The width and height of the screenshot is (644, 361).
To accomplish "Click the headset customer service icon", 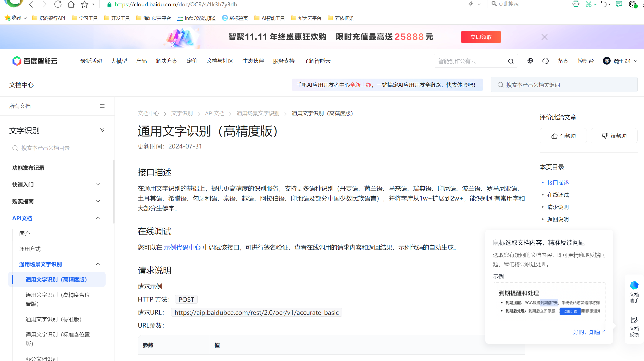I will (x=545, y=61).
